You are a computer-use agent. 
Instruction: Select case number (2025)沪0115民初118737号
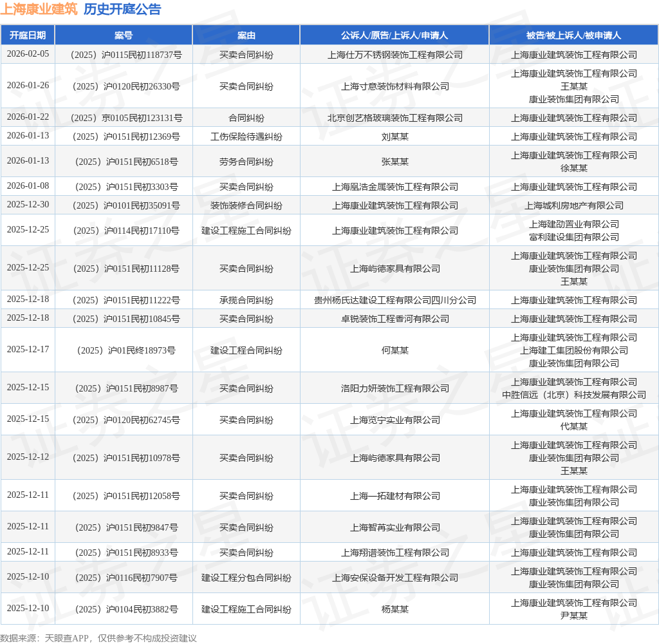point(126,55)
